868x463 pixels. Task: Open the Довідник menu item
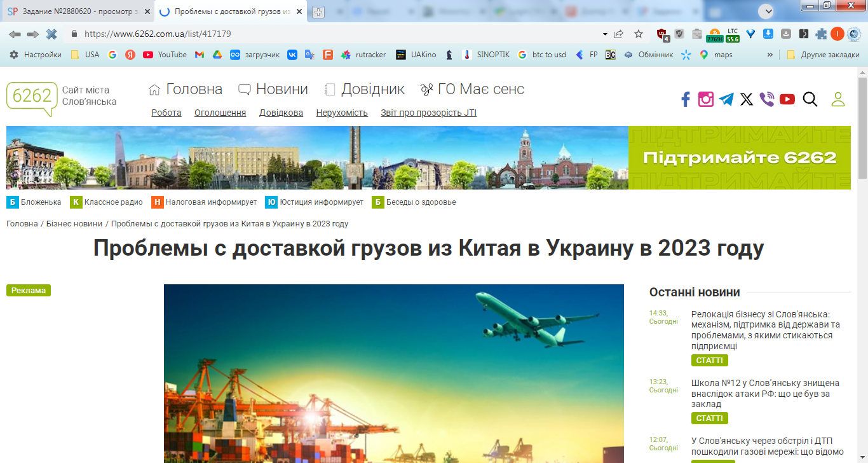[x=364, y=90]
